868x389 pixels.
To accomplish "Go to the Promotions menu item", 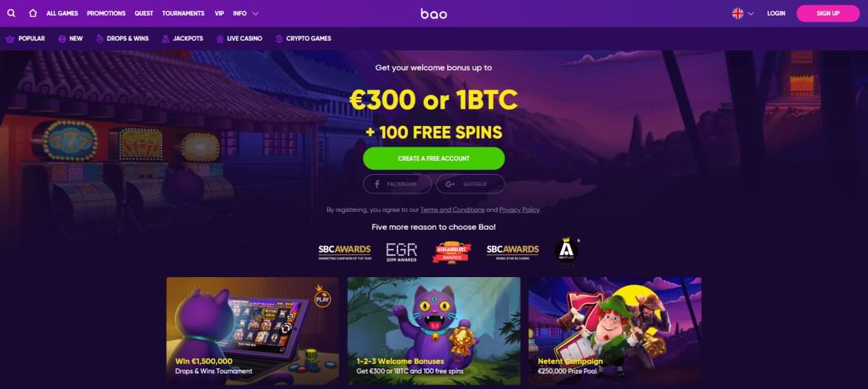I will point(106,13).
